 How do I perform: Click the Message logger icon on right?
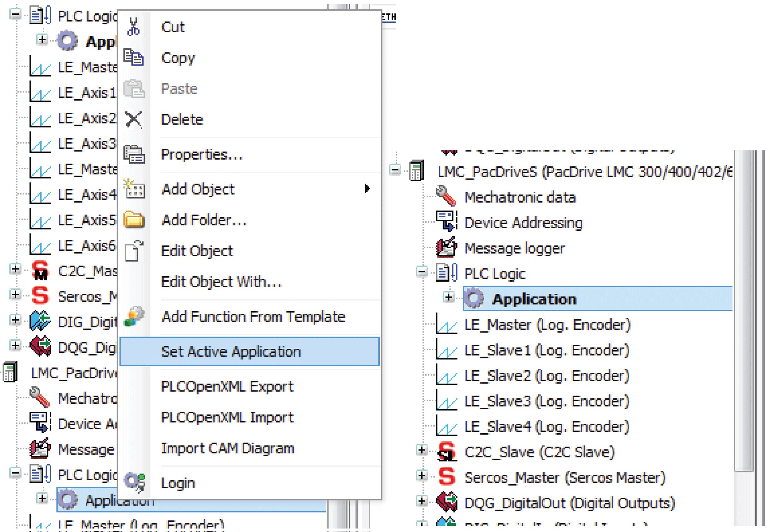(x=446, y=247)
